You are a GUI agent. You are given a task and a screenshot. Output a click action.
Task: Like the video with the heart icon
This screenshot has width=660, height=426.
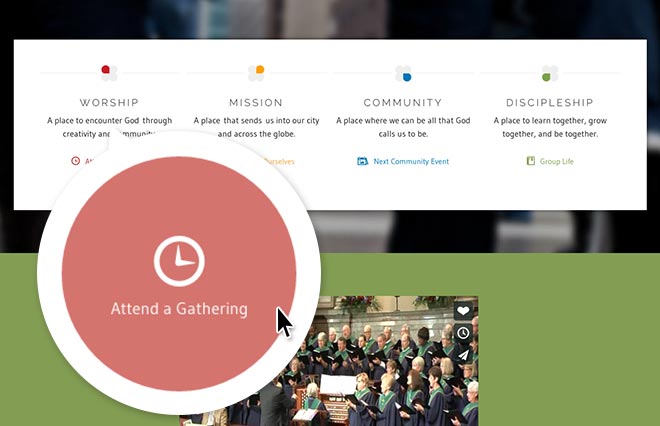point(463,311)
